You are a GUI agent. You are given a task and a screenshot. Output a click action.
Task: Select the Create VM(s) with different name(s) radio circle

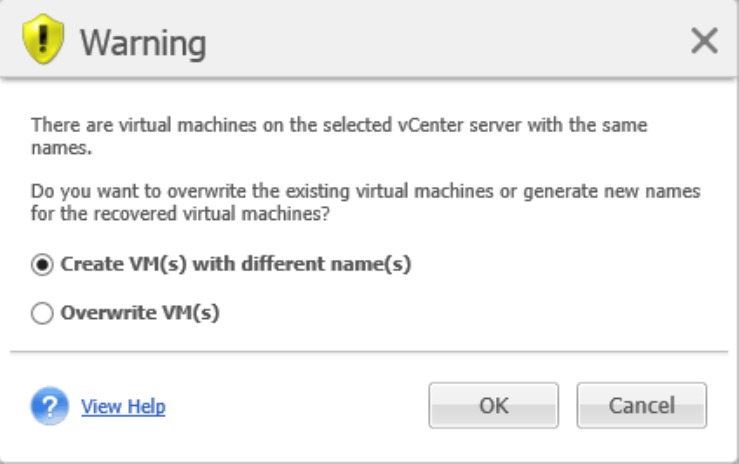41,265
